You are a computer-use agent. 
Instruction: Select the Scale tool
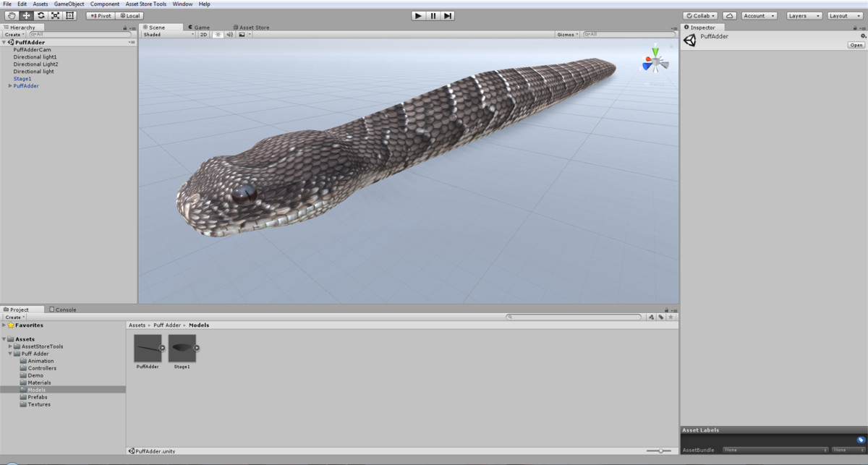56,14
